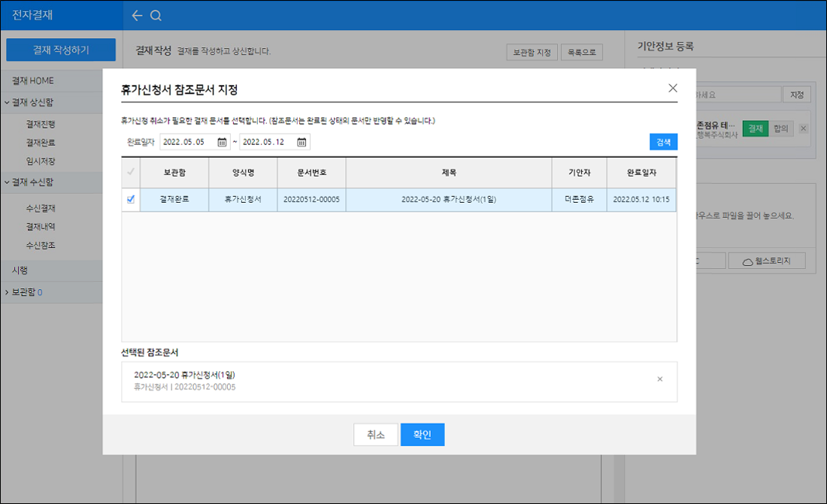Select the 합의 toggle for approver

[x=780, y=128]
